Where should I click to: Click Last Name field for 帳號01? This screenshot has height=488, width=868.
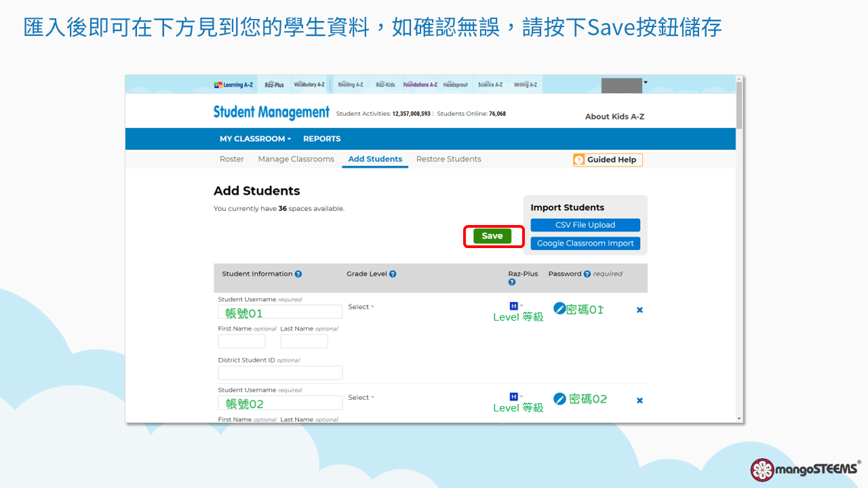[x=304, y=341]
